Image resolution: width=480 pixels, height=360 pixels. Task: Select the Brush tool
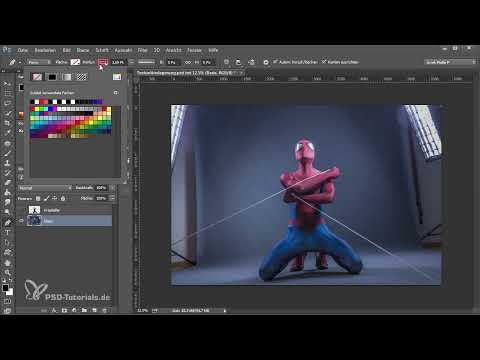7,153
